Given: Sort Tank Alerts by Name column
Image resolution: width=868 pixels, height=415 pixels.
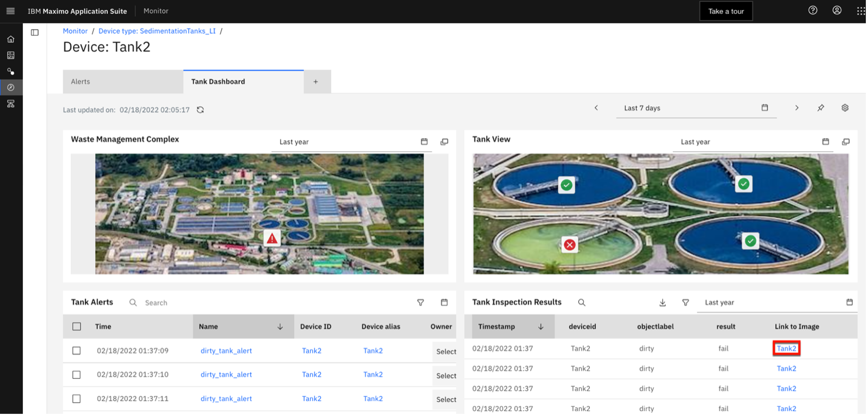Looking at the screenshot, I should (x=243, y=327).
